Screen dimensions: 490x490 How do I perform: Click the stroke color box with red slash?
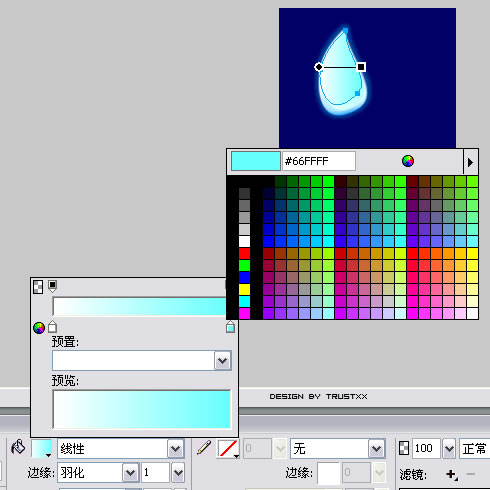point(228,449)
